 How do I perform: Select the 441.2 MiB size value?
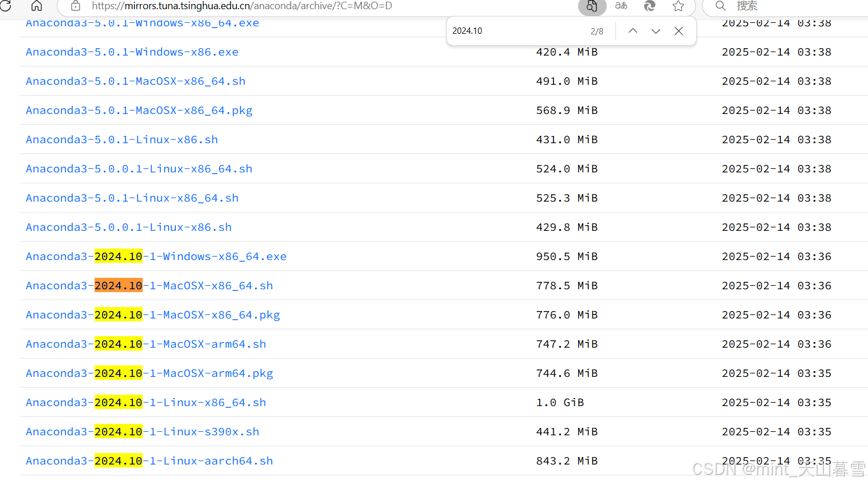point(567,432)
